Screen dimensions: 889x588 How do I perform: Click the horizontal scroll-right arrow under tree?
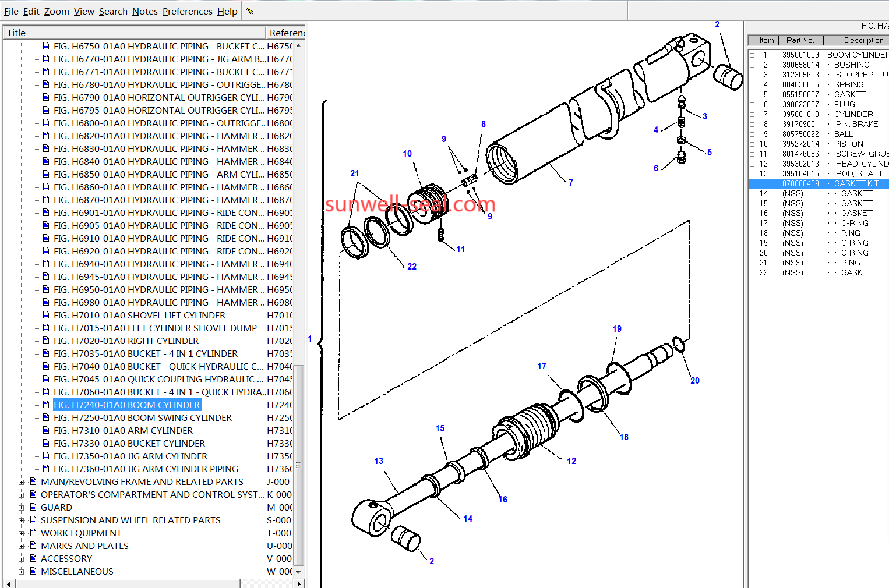(300, 583)
